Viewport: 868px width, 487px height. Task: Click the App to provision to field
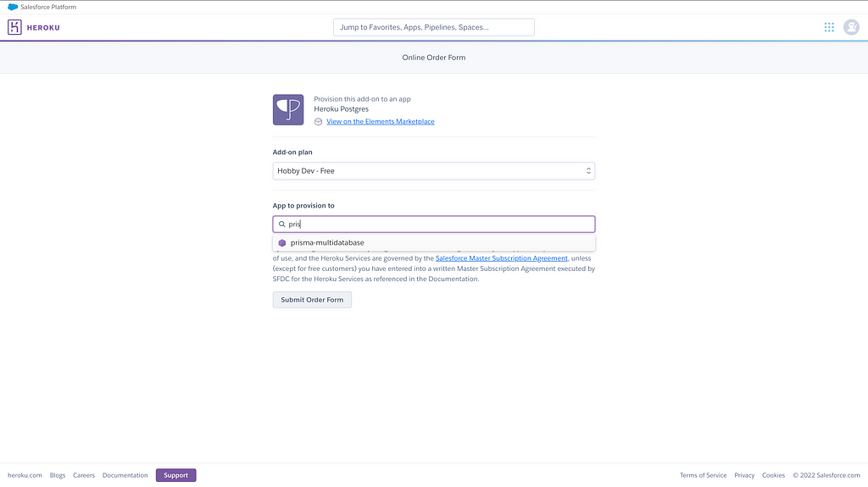(433, 224)
